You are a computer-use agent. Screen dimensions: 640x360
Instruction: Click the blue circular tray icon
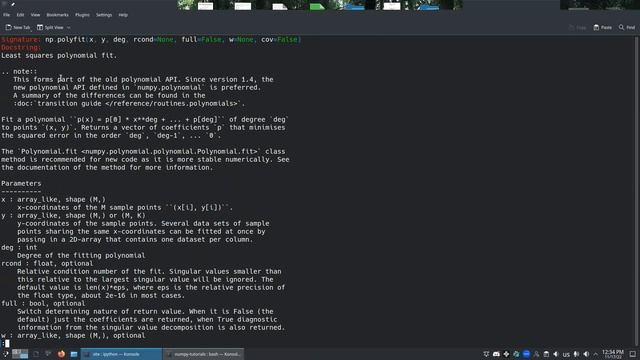point(526,354)
